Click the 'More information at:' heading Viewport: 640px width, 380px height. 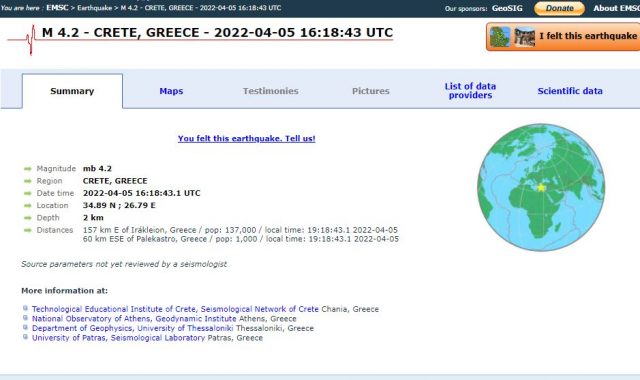(x=64, y=291)
